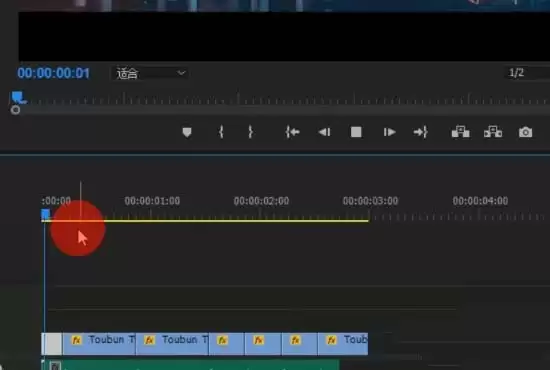Click the blue 00:00:00:01 timecode field

[x=53, y=73]
